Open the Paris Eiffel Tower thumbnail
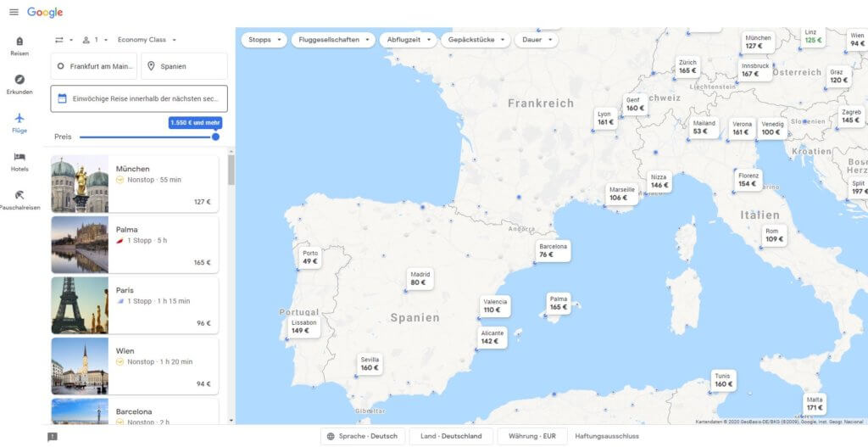 click(x=80, y=305)
